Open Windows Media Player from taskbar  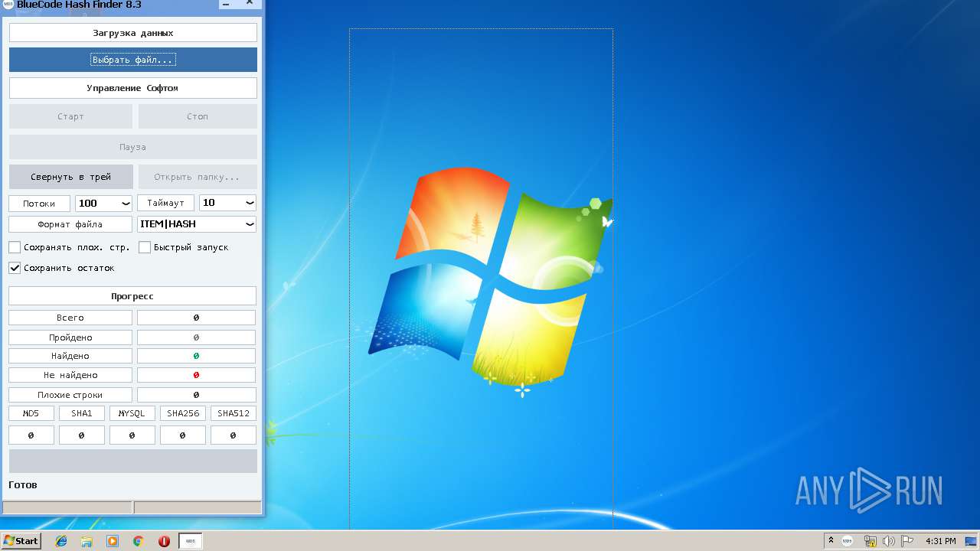[113, 541]
